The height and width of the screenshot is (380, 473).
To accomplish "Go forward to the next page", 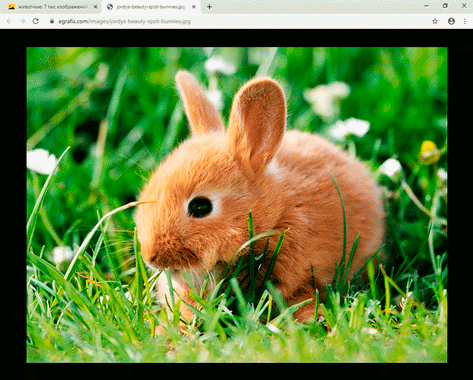I will point(22,21).
